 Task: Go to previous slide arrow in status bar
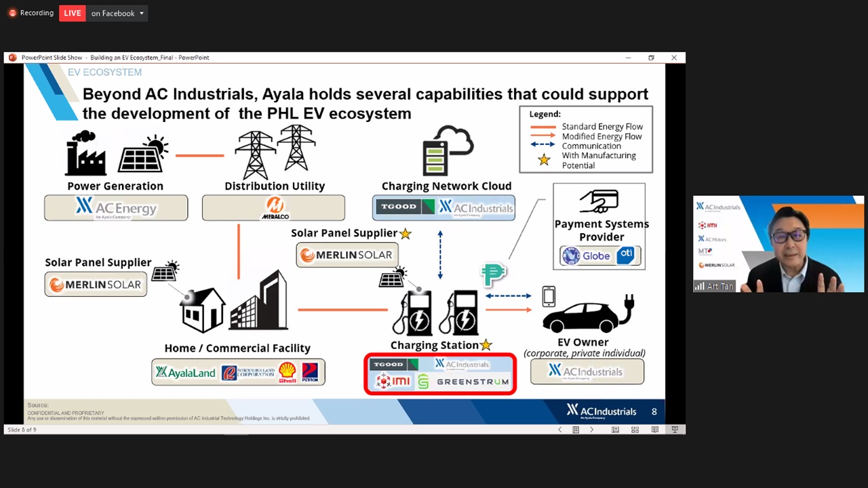(560, 430)
